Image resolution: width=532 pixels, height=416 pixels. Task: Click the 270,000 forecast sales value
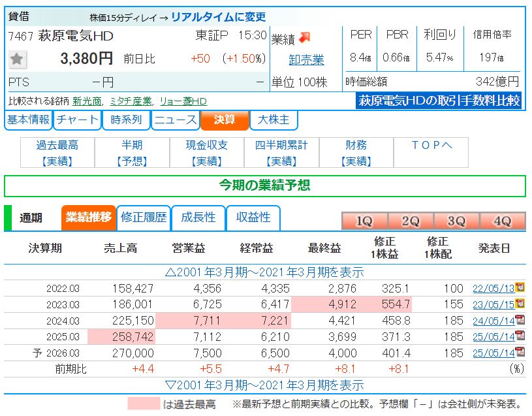(x=133, y=353)
